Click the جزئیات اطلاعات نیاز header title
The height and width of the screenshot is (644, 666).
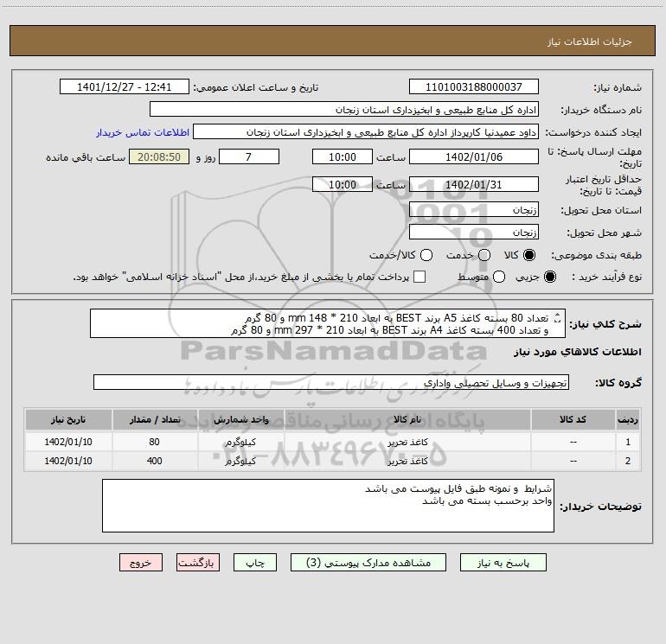pos(590,41)
